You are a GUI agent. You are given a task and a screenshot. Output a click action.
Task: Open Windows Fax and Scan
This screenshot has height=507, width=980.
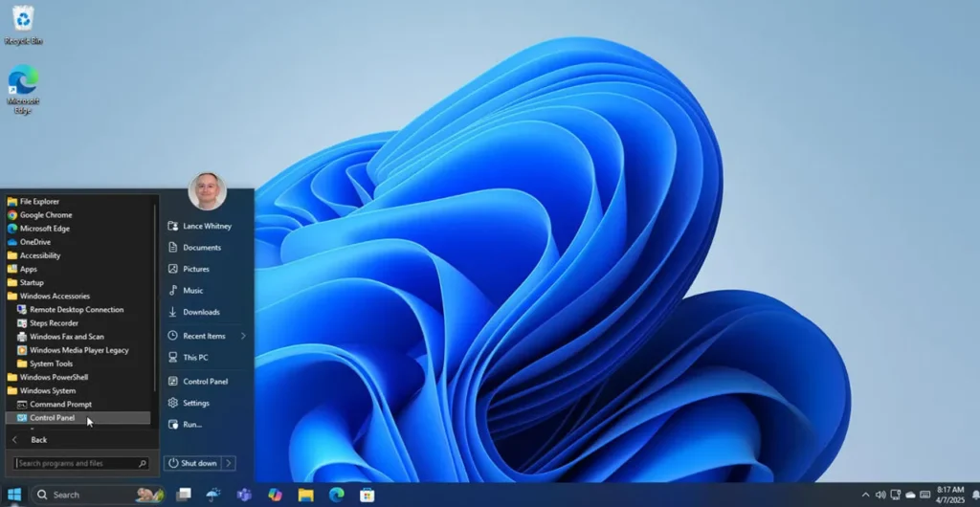point(66,337)
